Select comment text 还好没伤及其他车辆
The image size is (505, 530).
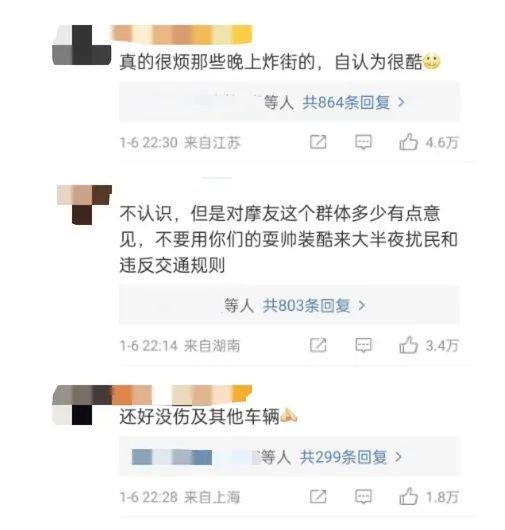point(199,416)
